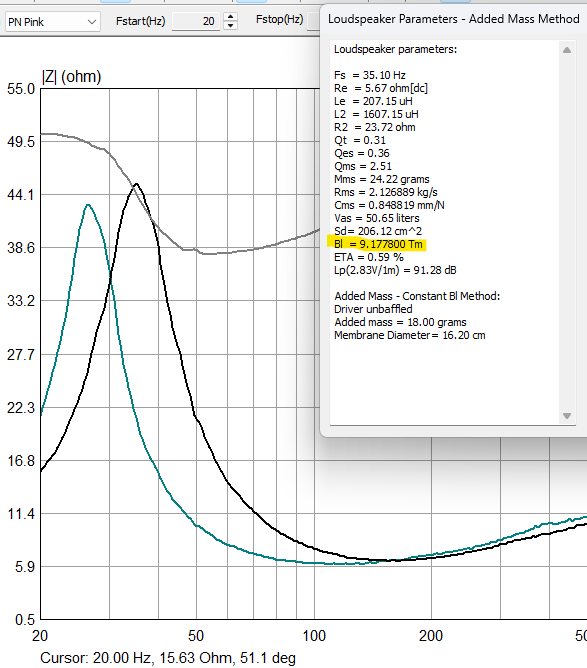The width and height of the screenshot is (587, 668).
Task: Click the Lp(2.83V/1m) = 91.28 dB line
Action: pos(395,270)
